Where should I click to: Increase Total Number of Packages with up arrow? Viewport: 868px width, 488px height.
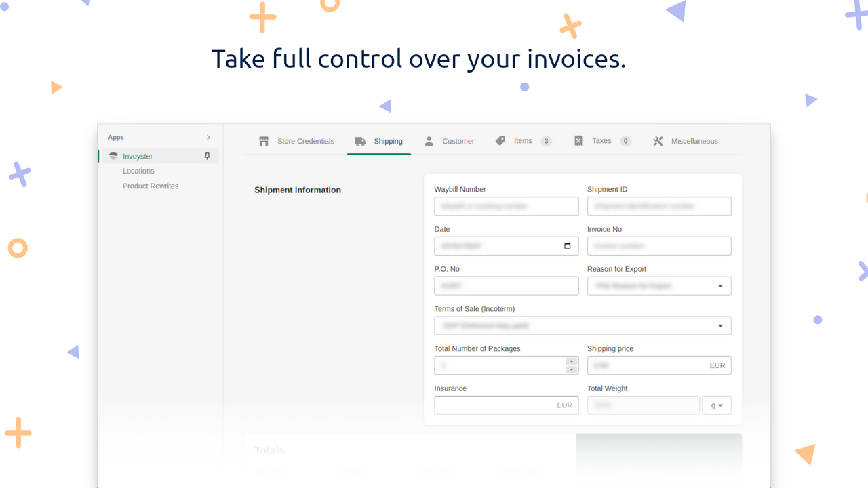tap(572, 361)
